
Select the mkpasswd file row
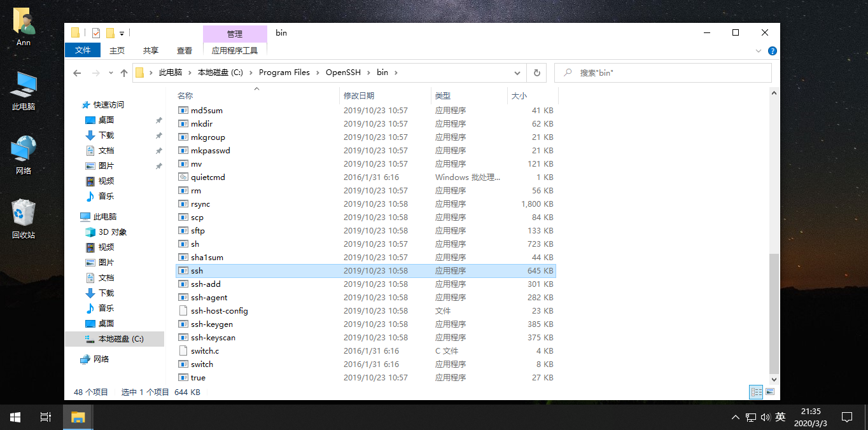[365, 151]
